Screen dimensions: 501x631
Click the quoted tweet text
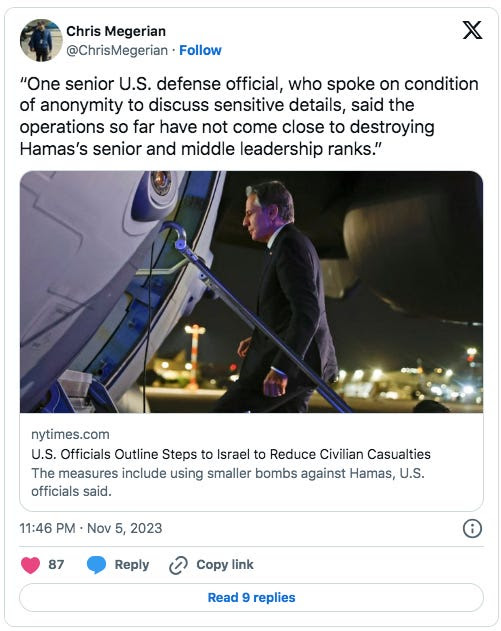pos(249,116)
